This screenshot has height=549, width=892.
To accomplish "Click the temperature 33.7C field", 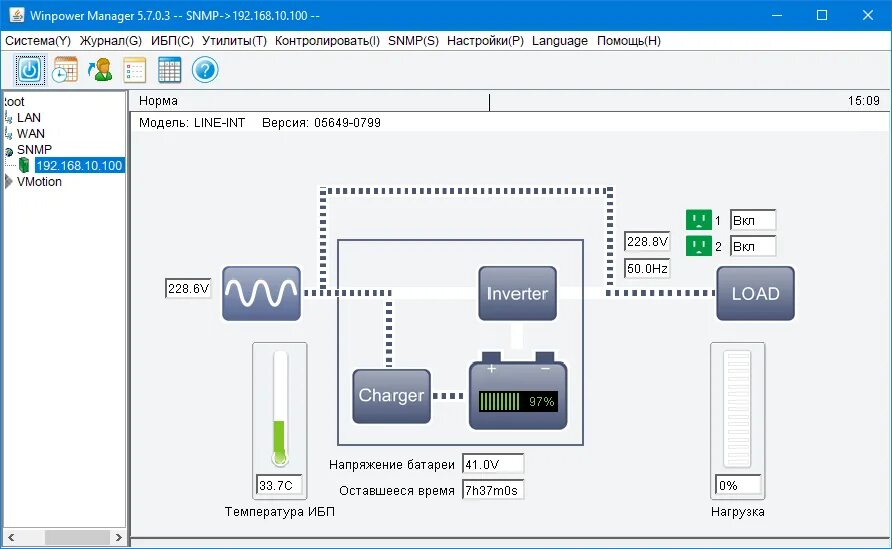I will (x=279, y=485).
